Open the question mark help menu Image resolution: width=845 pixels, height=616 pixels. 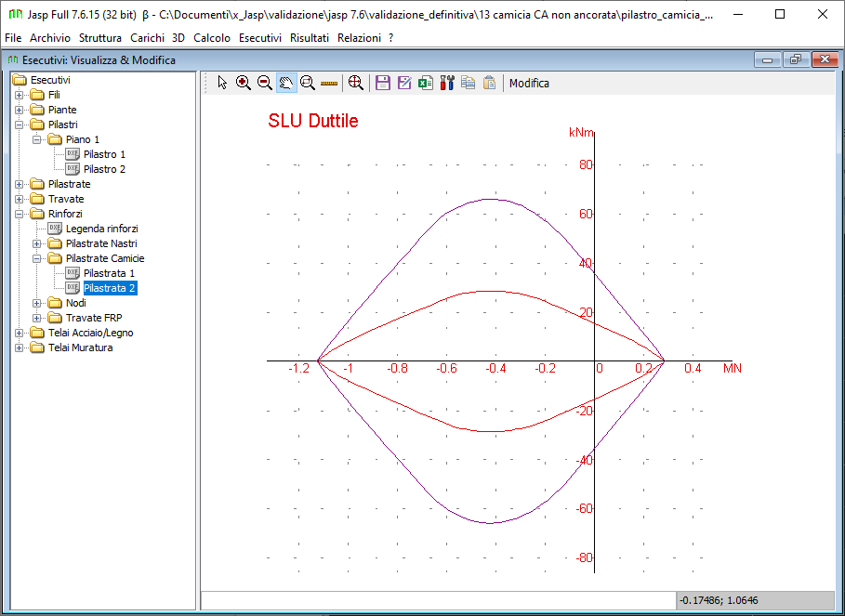click(391, 38)
